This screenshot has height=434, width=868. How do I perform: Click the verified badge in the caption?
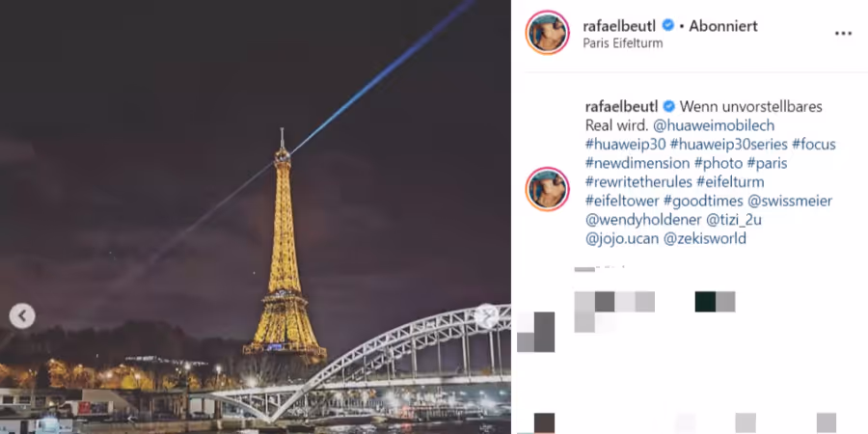point(668,106)
